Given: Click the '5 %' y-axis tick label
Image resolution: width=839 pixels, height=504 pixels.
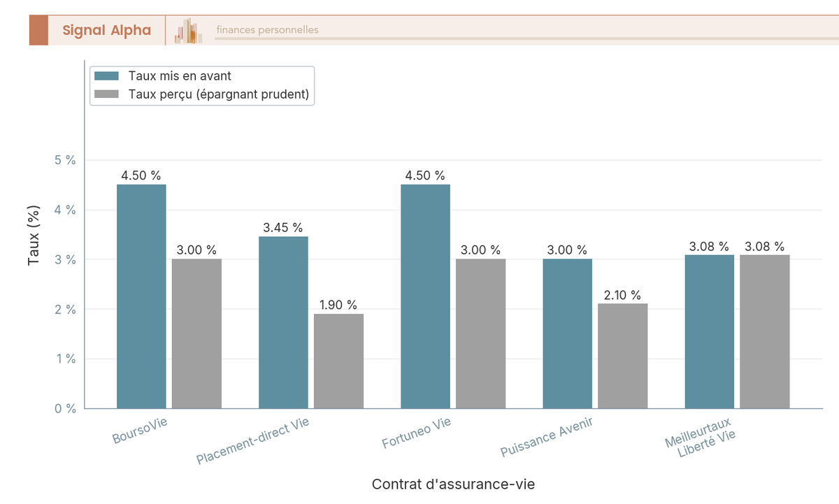Looking at the screenshot, I should tap(65, 160).
